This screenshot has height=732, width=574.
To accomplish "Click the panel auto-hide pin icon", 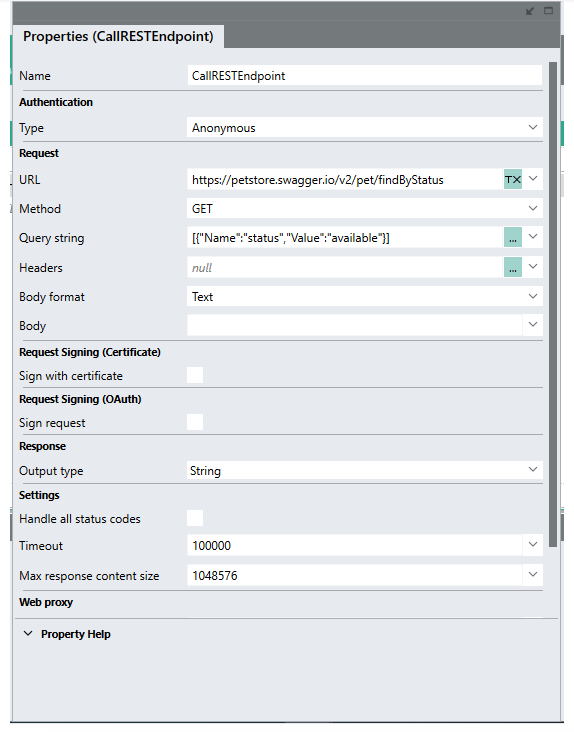I will [x=530, y=11].
